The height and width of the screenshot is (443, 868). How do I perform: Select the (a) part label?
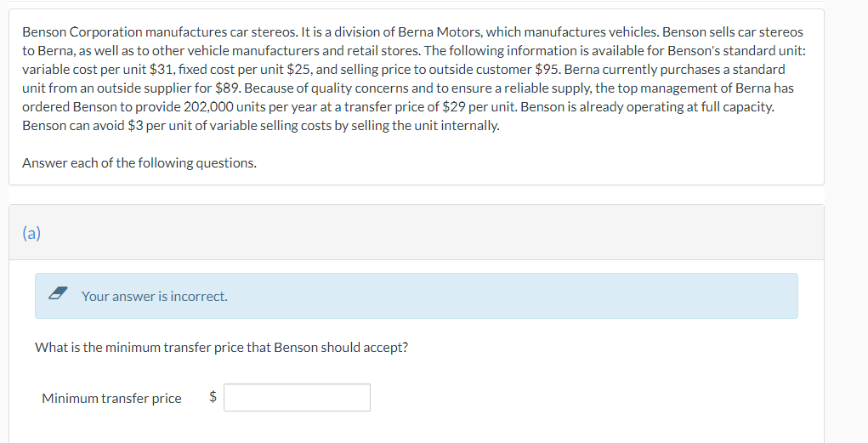[x=31, y=234]
